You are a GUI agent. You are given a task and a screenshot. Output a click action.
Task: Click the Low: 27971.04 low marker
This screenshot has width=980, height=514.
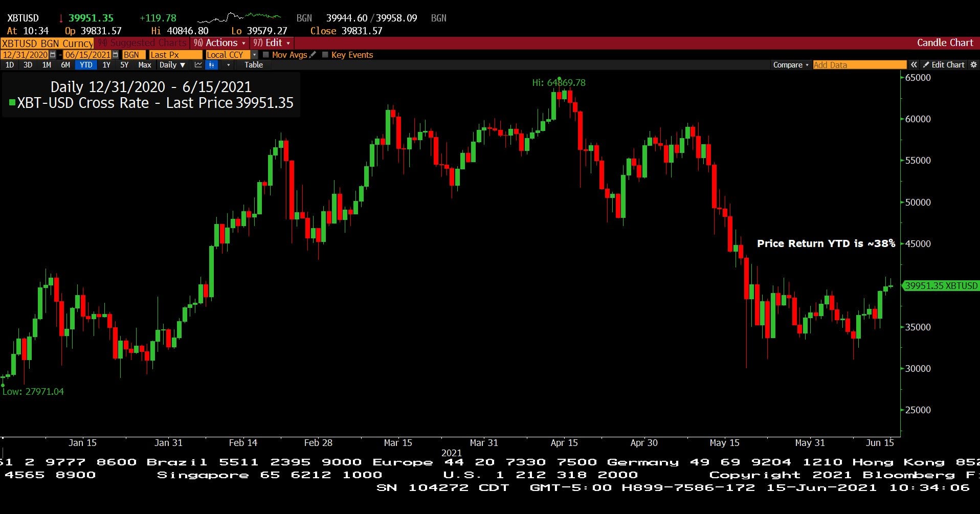[x=33, y=392]
